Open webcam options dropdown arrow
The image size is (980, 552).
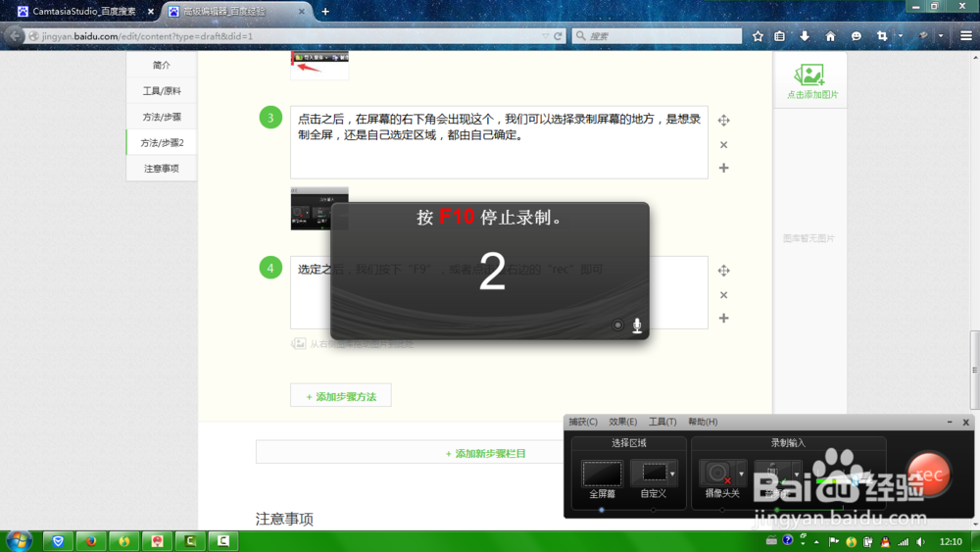(741, 474)
